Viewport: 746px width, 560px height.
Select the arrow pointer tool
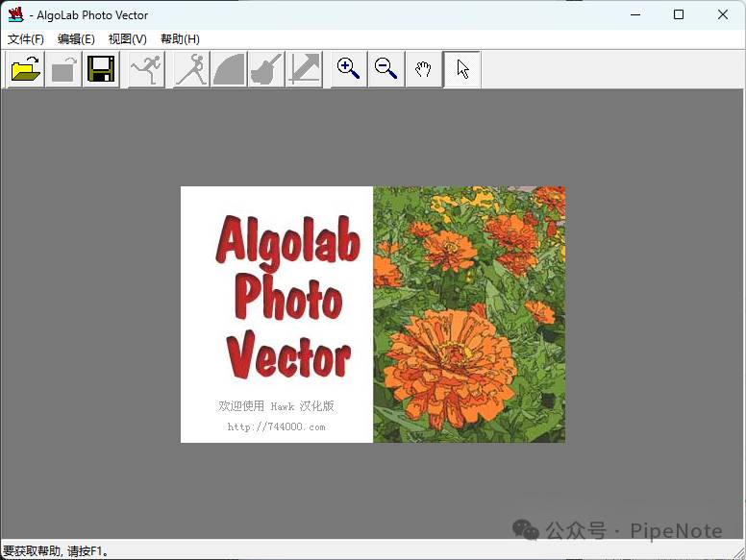point(462,69)
